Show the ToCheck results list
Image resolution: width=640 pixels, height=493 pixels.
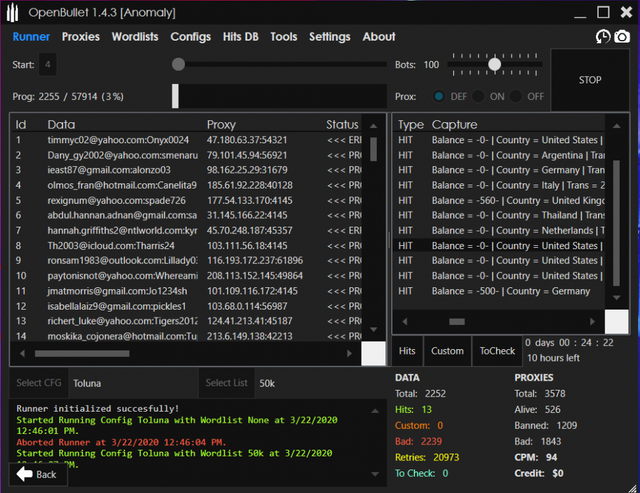[x=497, y=351]
